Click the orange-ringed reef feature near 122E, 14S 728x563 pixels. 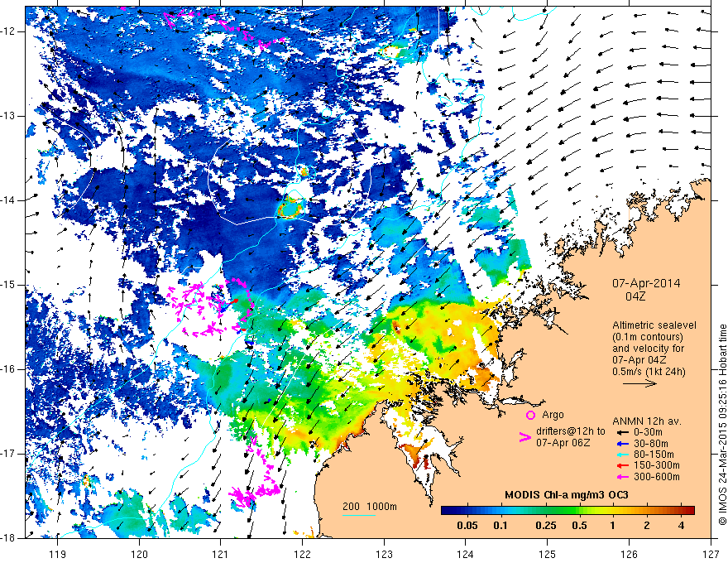point(290,207)
